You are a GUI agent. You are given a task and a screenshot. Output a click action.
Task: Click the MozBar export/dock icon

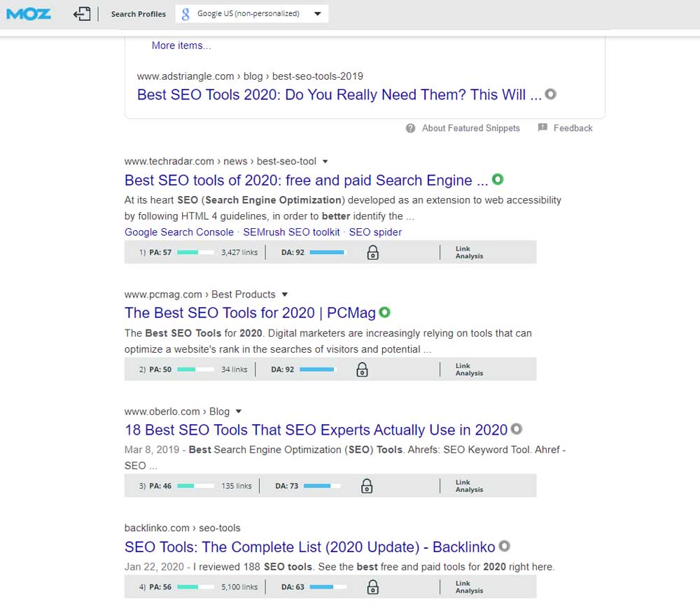click(x=82, y=14)
